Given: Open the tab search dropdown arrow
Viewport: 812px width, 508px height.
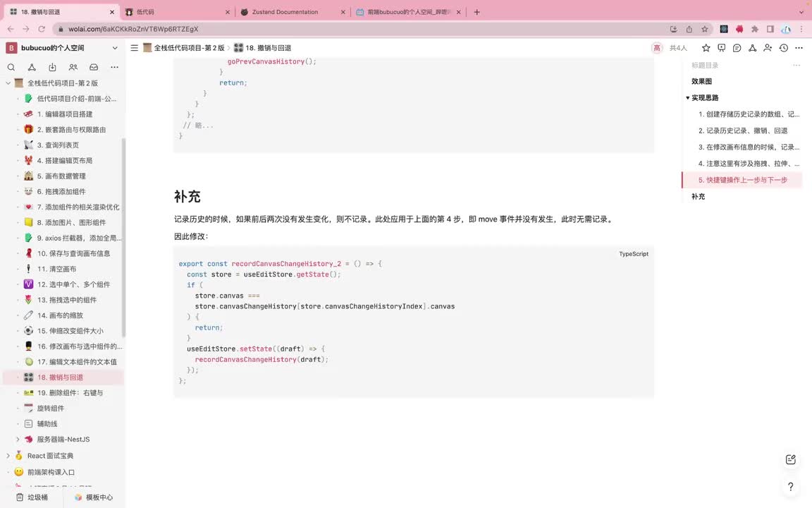Looking at the screenshot, I should [801, 12].
